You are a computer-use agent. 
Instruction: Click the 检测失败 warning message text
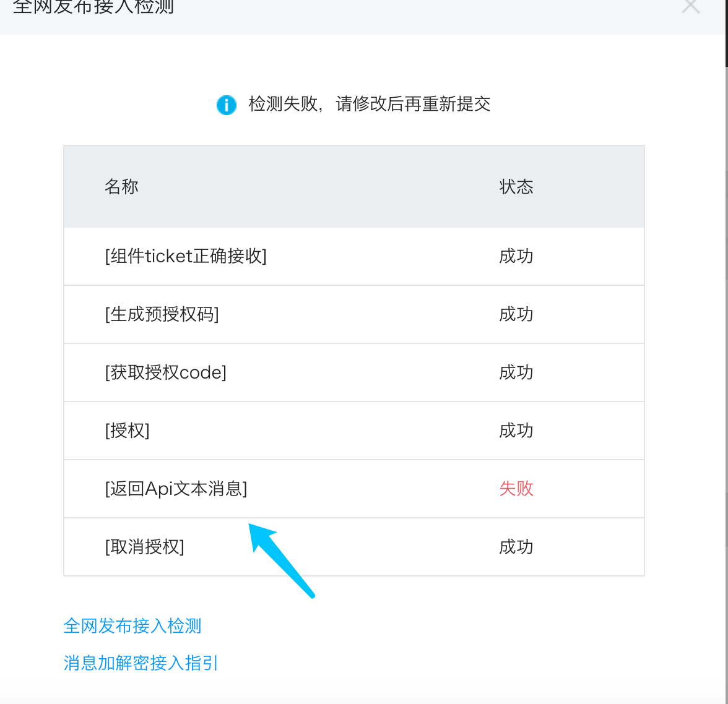tap(368, 104)
